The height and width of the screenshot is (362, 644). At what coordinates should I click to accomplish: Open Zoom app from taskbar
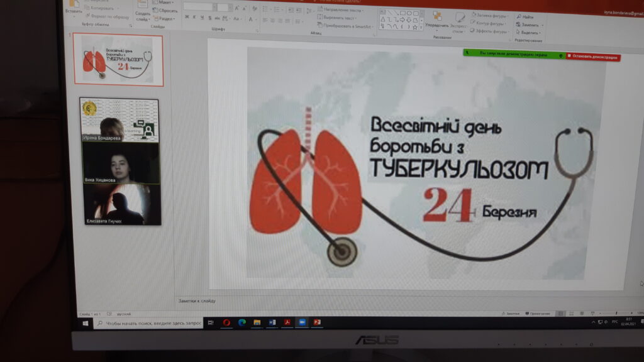[303, 322]
